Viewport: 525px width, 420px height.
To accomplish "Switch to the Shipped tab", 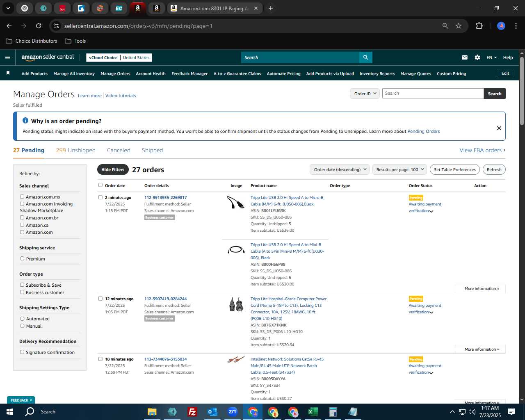I will pos(152,150).
